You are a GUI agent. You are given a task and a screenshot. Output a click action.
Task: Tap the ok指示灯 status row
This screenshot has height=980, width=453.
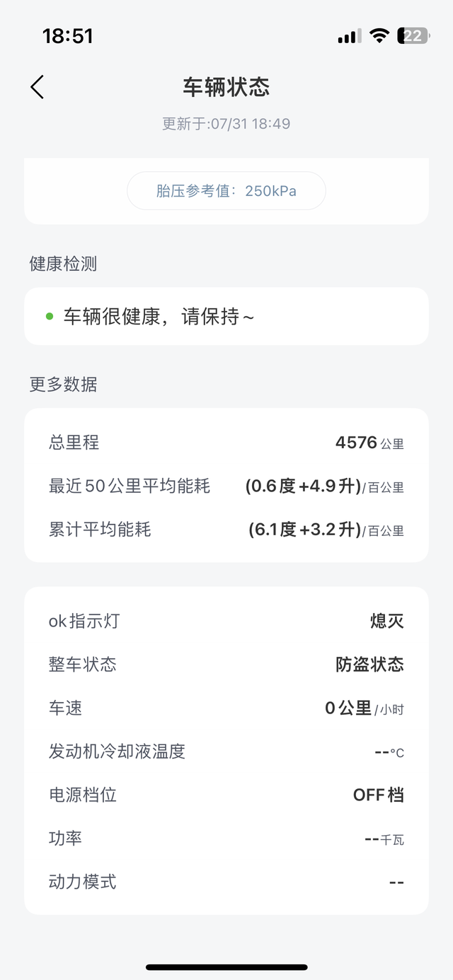coord(226,621)
